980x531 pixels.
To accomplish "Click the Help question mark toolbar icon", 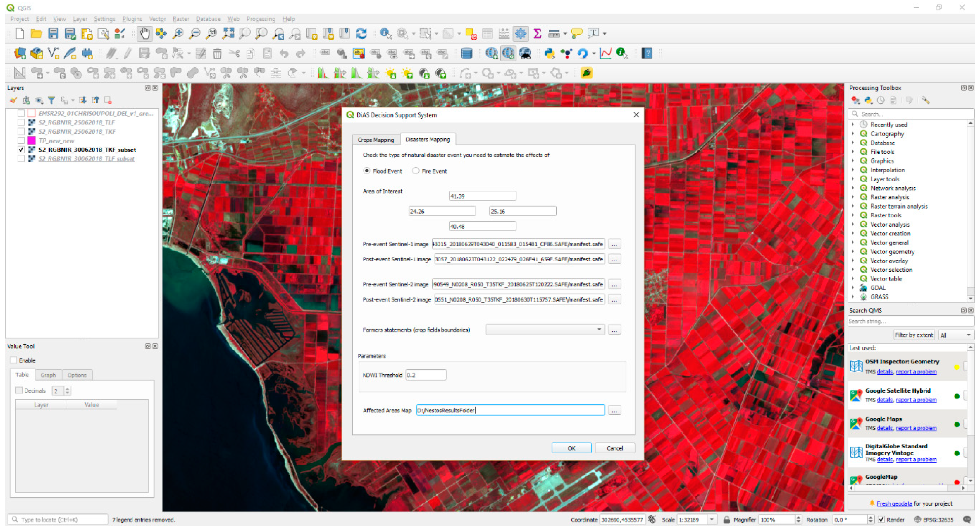I will (x=647, y=53).
